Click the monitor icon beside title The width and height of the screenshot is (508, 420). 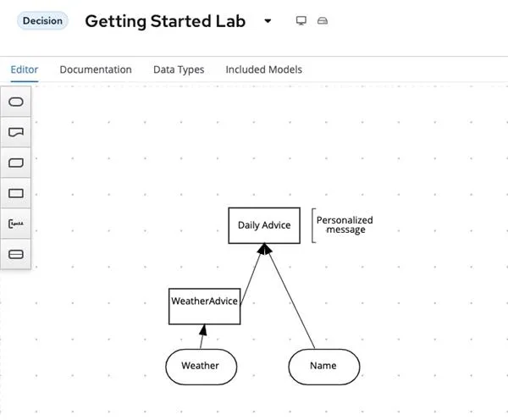click(301, 21)
